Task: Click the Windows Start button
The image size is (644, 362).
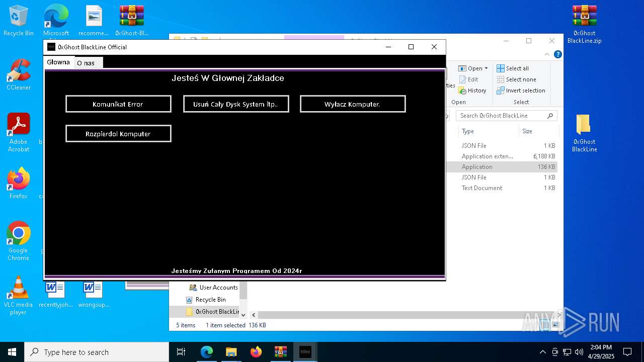Action: tap(12, 352)
